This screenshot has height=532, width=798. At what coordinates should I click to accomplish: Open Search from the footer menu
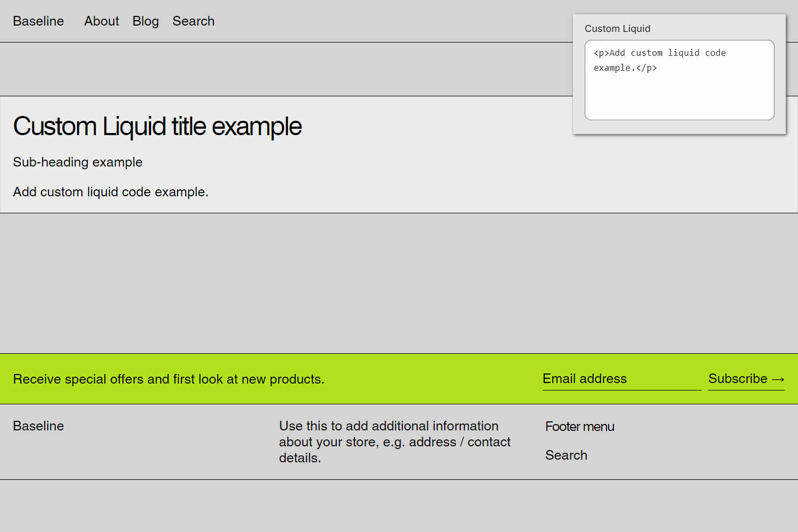click(x=566, y=455)
